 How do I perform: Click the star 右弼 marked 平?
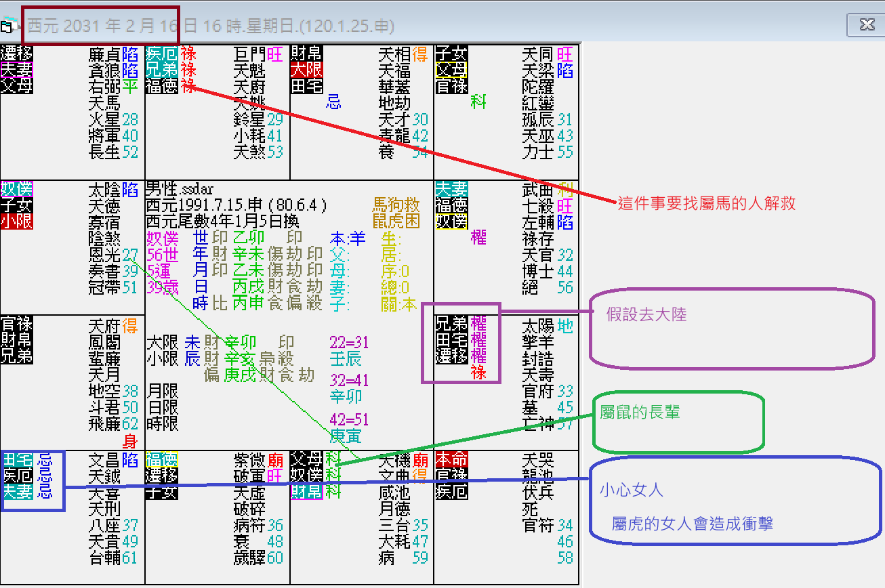click(x=105, y=87)
